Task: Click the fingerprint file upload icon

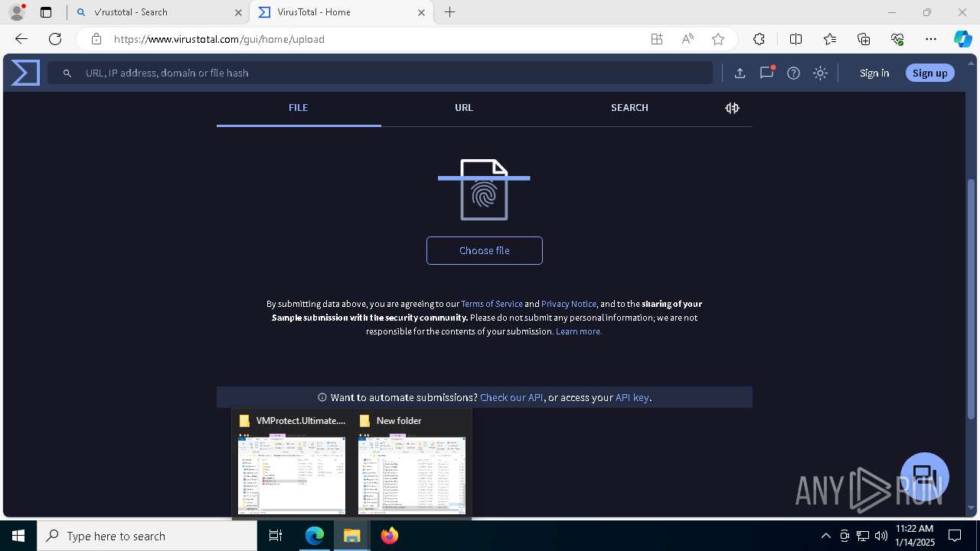Action: tap(484, 190)
